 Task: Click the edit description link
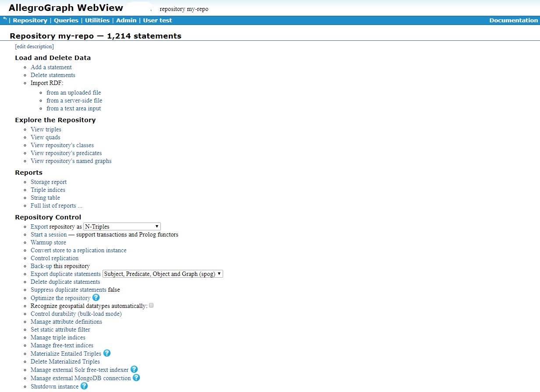coord(34,46)
